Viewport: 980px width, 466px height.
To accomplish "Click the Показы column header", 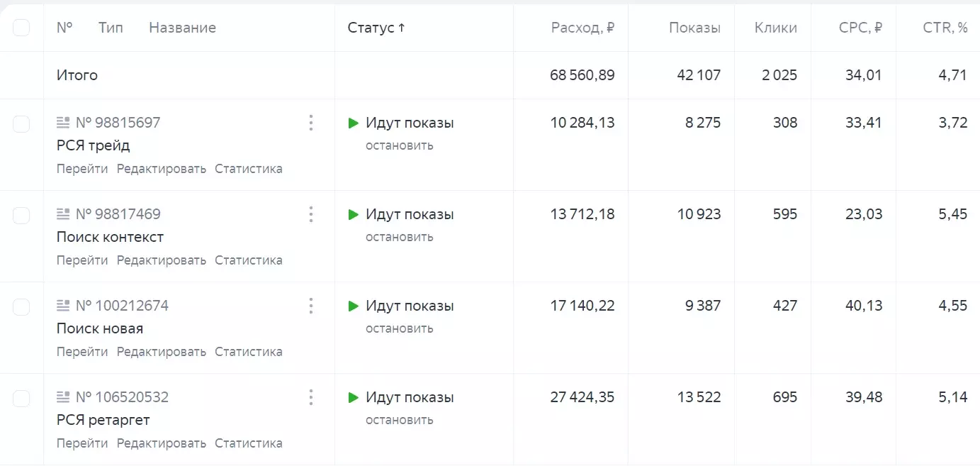I will tap(694, 28).
